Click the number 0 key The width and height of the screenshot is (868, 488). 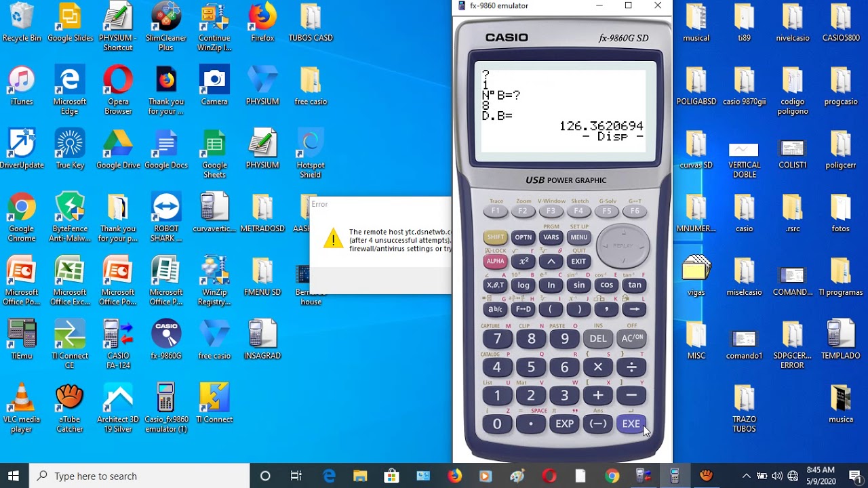[497, 424]
